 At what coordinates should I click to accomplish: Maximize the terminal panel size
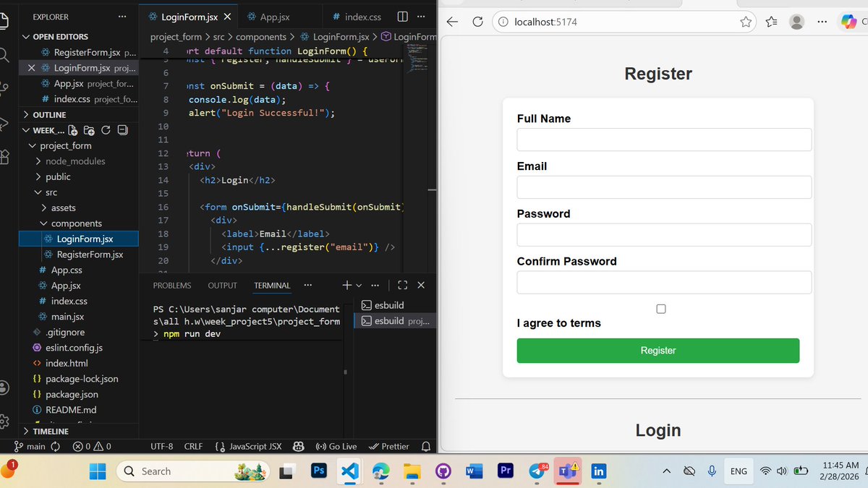point(403,286)
